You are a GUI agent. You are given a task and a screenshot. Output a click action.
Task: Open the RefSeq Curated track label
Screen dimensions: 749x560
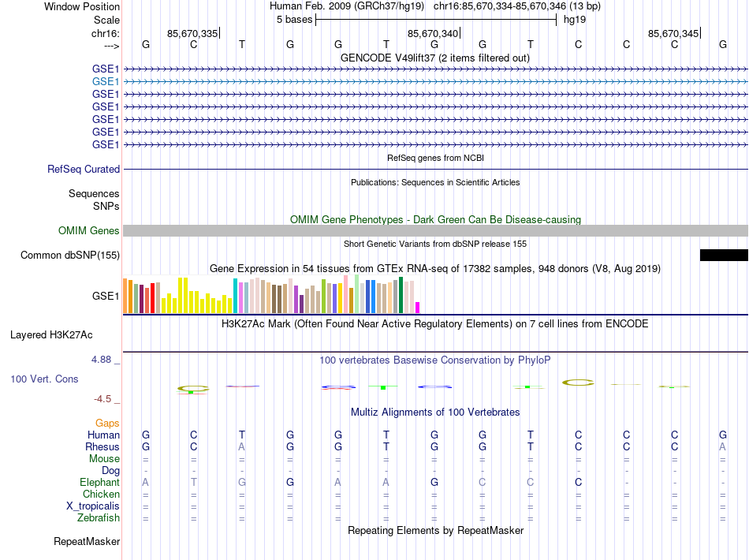point(83,169)
